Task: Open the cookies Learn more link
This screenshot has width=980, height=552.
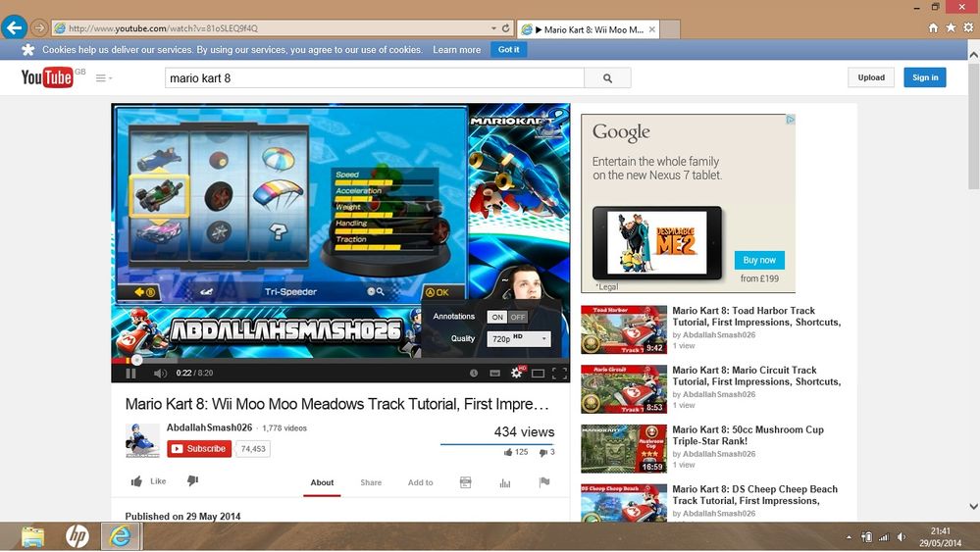Action: (457, 50)
